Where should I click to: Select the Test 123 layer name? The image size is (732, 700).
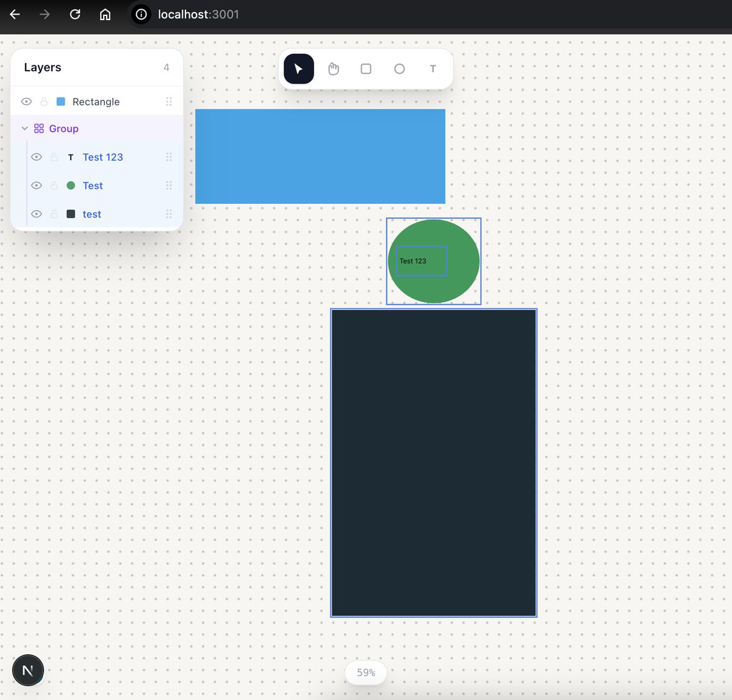tap(103, 157)
